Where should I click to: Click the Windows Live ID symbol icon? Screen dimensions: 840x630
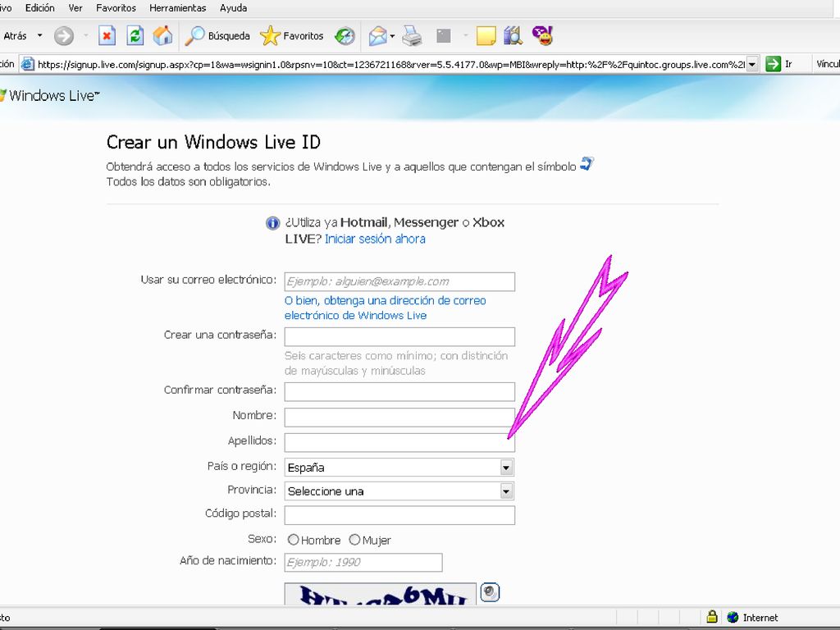587,164
